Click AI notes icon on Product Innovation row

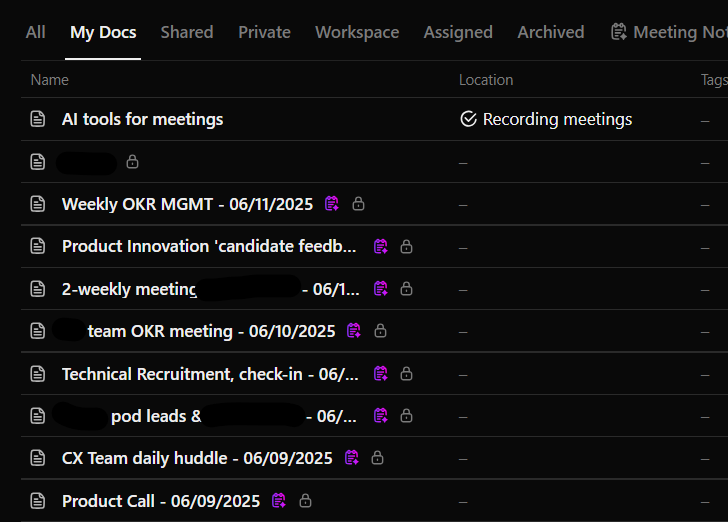381,246
